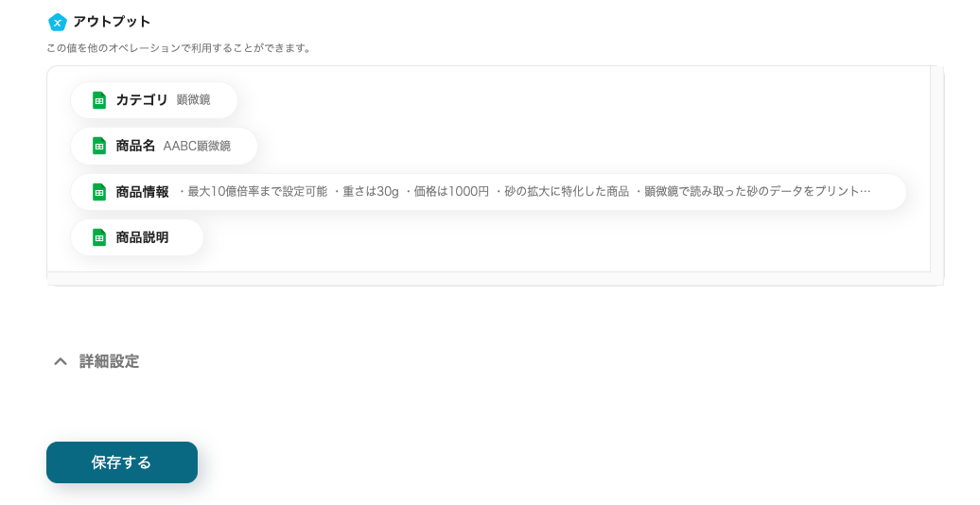Click the blue hexagon アウトプット icon
The image size is (980, 505).
(58, 22)
